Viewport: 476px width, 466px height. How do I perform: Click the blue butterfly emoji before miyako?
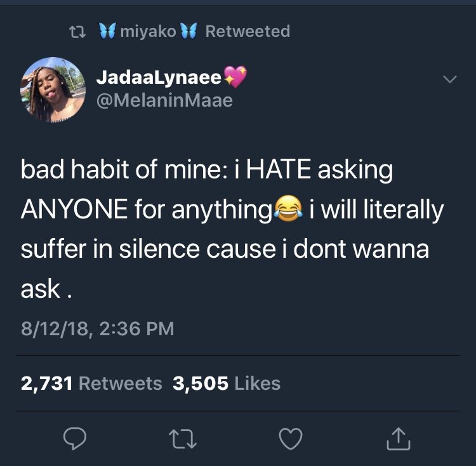(108, 30)
